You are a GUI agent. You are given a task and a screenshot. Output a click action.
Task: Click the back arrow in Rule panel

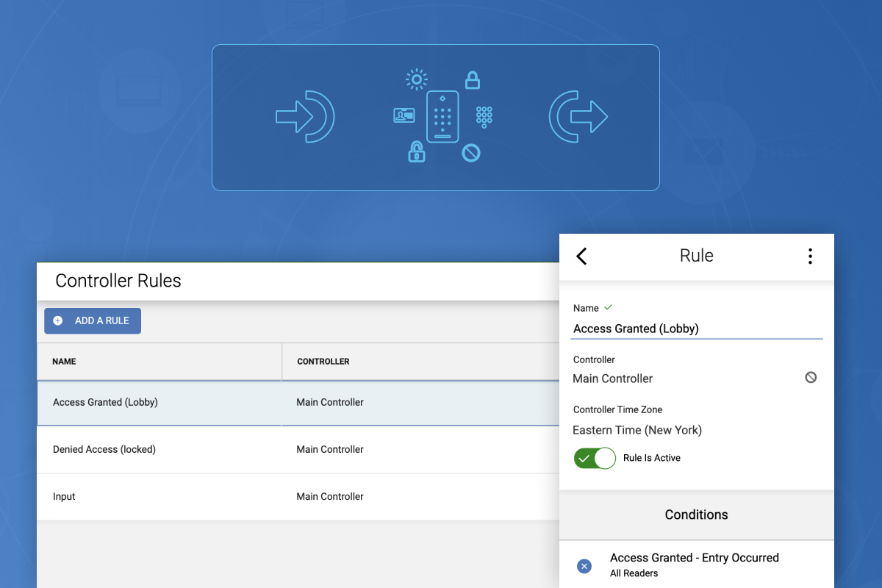[581, 256]
